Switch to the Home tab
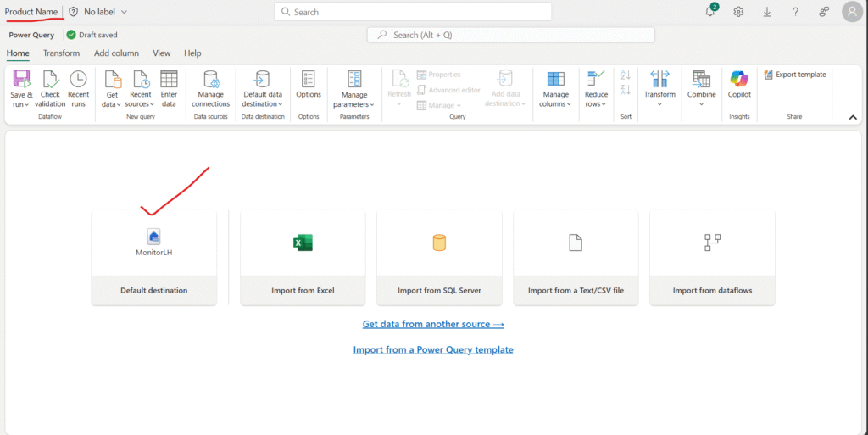Image resolution: width=868 pixels, height=435 pixels. [x=18, y=53]
